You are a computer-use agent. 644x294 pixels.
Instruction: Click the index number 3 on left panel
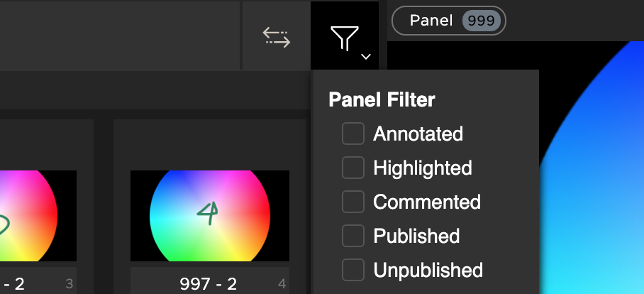point(70,284)
